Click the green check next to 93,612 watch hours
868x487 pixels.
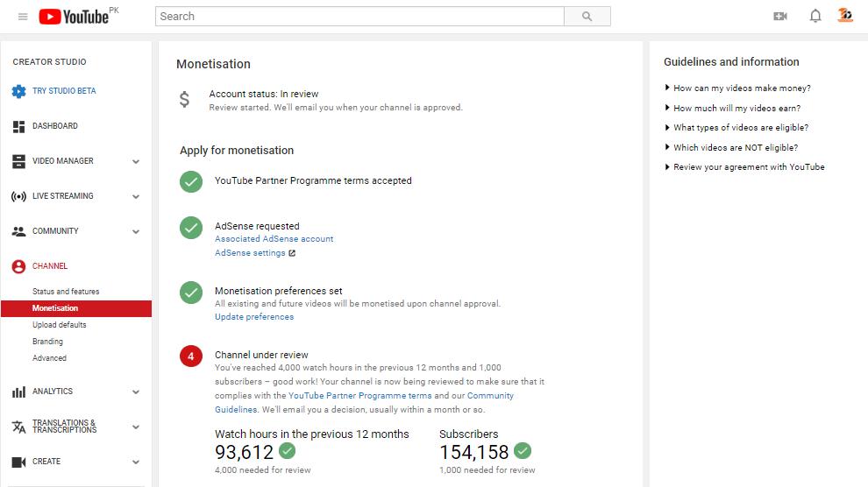coord(287,450)
